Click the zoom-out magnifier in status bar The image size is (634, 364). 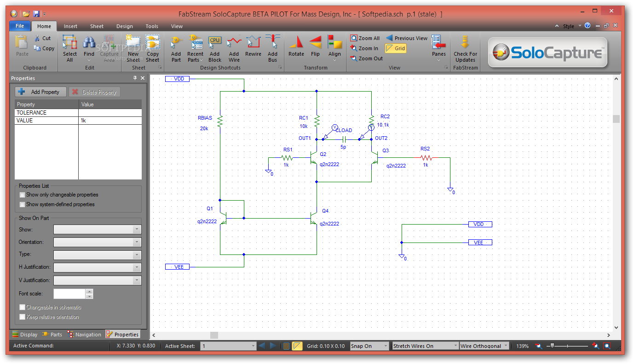[539, 346]
